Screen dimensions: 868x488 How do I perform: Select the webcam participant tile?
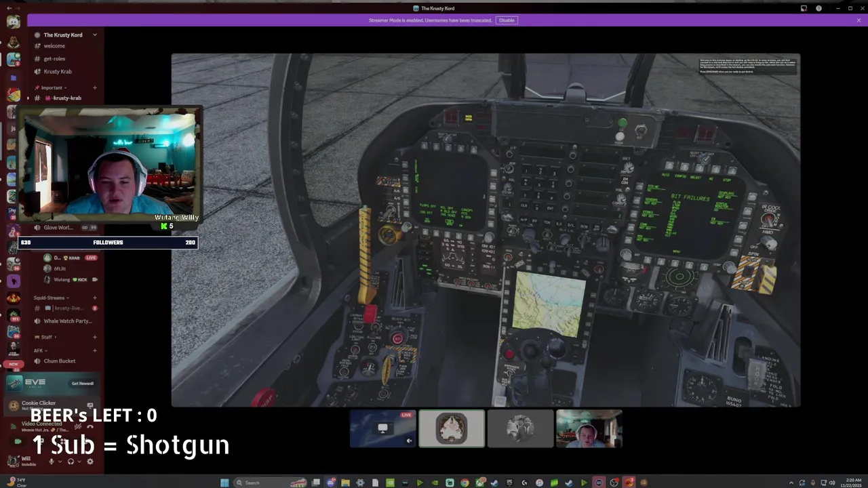point(589,428)
